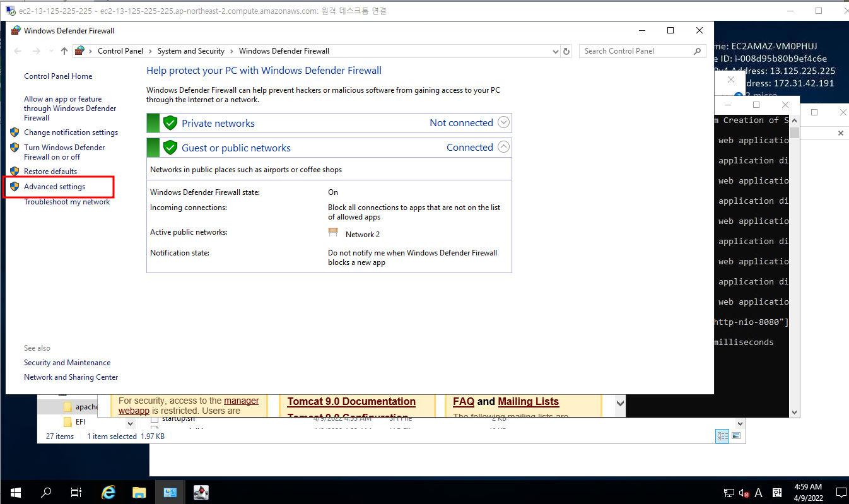Open the recent locations dropdown arrow

[50, 51]
